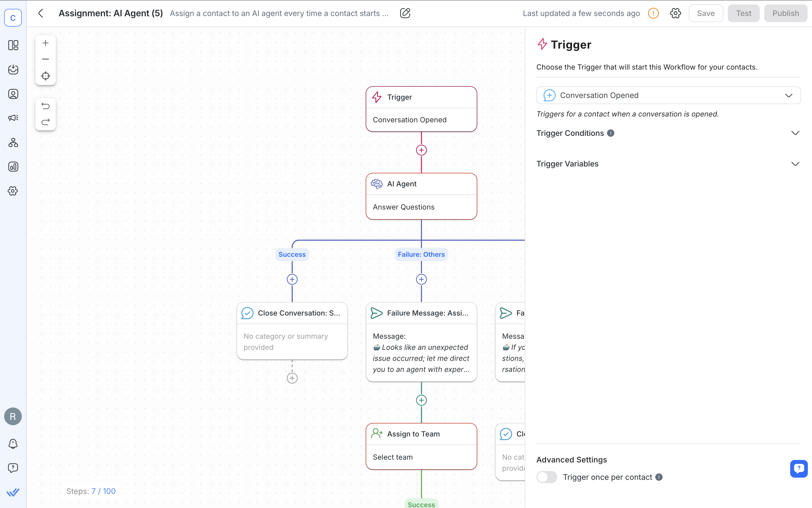Open the Inbox from the left sidebar
Viewport: 812px width, 508px height.
13,70
